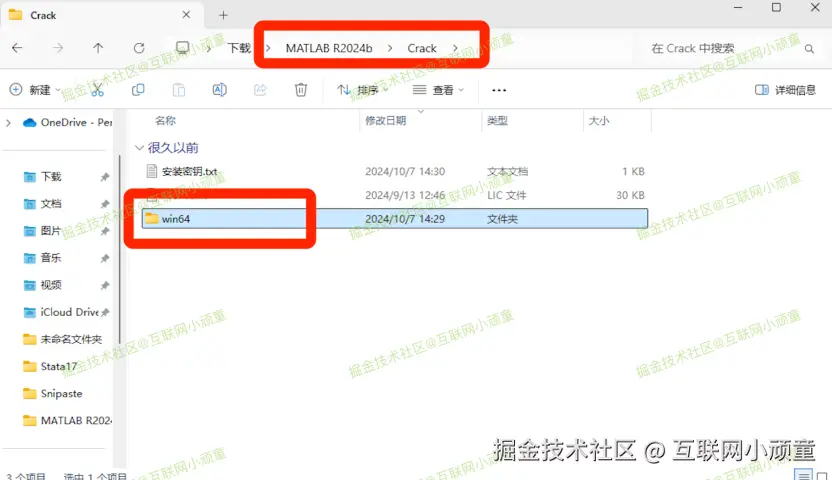Close the Crack tab
Screen dimensions: 832x480
(186, 15)
